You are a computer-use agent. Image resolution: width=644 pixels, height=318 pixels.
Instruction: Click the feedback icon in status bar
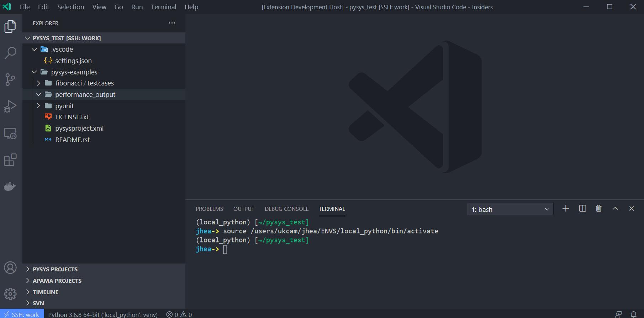[618, 314]
